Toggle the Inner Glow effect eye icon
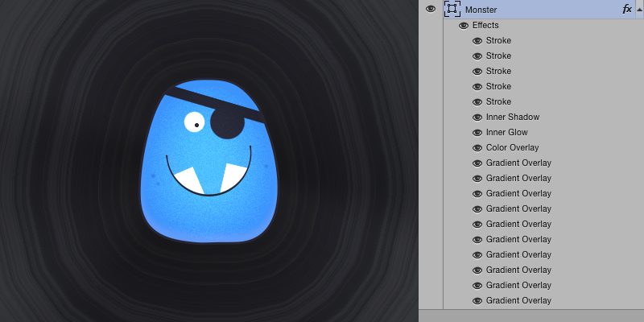Screen dimensions: 644x322 tap(477, 133)
